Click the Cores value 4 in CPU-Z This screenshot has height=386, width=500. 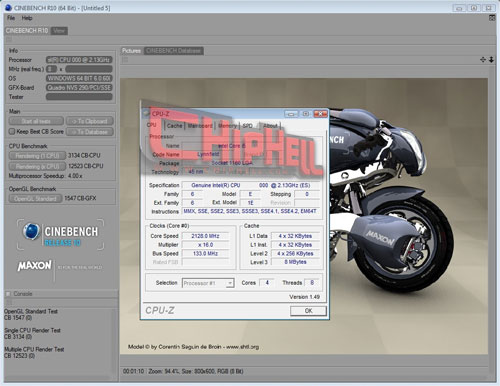[x=267, y=283]
